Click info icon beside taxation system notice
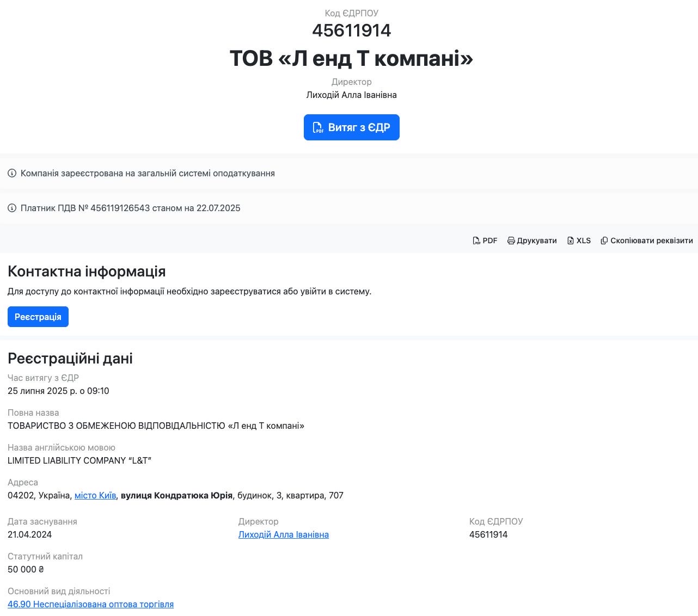Viewport: 698px width, 616px height. (12, 174)
